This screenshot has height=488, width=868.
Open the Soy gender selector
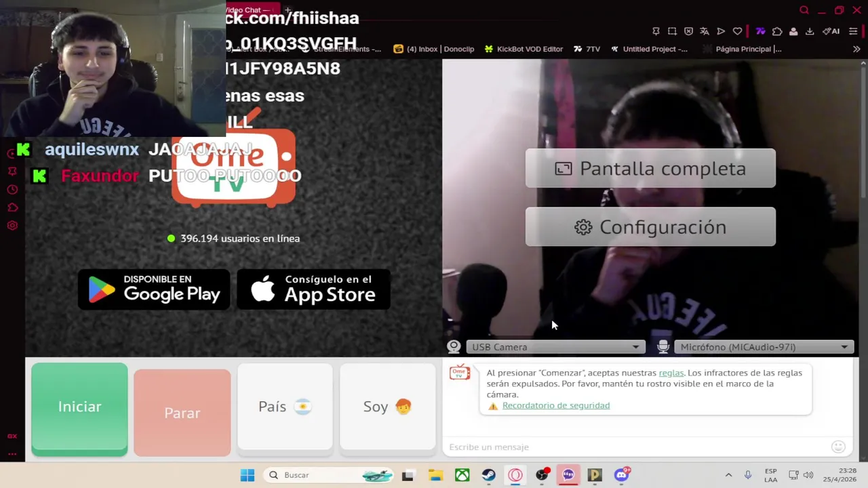click(387, 407)
